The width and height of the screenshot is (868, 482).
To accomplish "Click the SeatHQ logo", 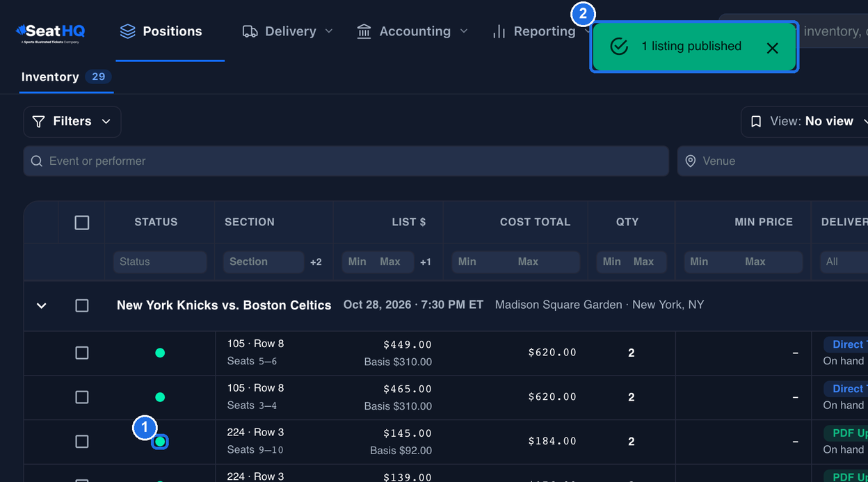I will tap(50, 32).
